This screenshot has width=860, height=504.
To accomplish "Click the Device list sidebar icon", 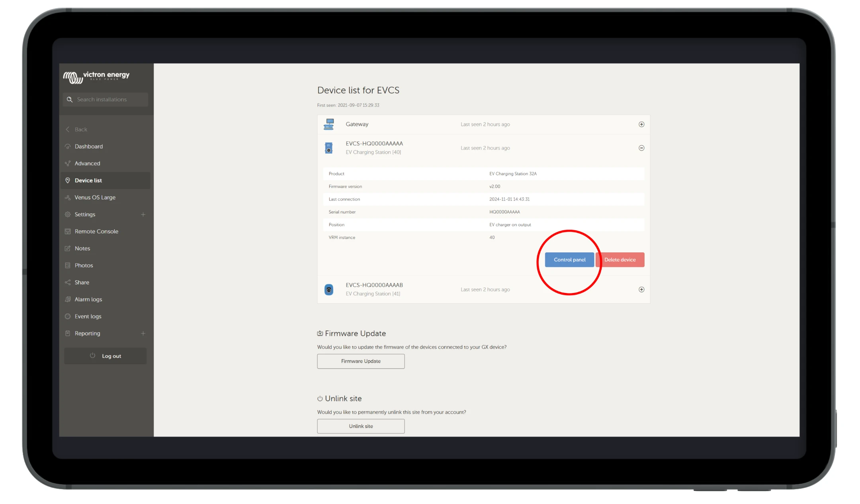I will 67,180.
